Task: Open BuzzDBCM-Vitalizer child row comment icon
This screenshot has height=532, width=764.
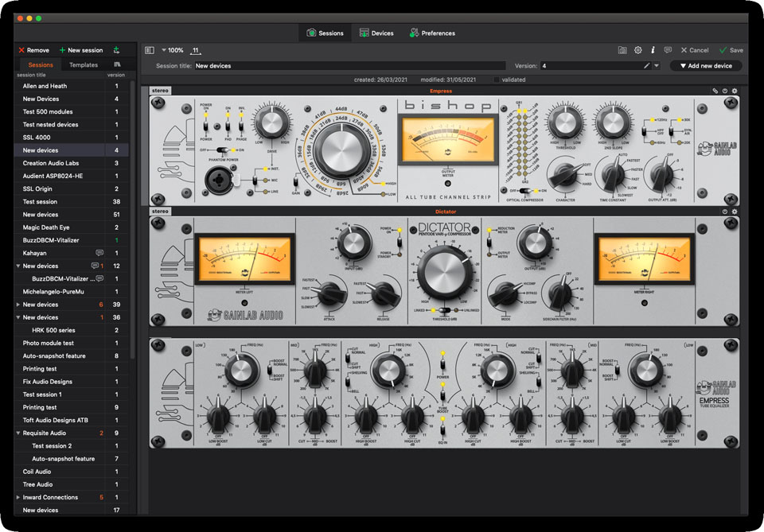Action: pyautogui.click(x=99, y=279)
